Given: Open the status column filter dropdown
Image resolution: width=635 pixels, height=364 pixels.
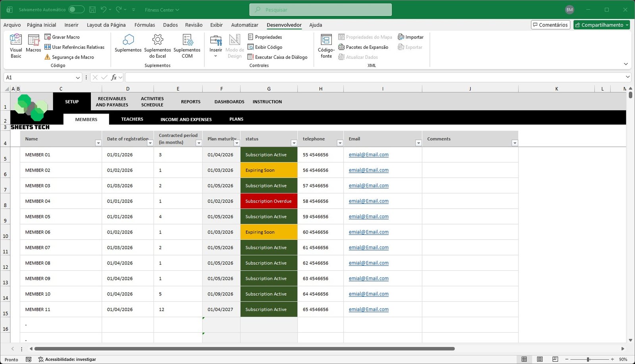Looking at the screenshot, I should (294, 143).
